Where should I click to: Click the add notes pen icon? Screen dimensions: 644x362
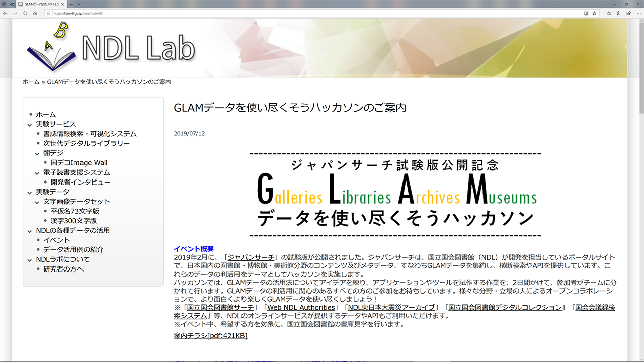619,13
